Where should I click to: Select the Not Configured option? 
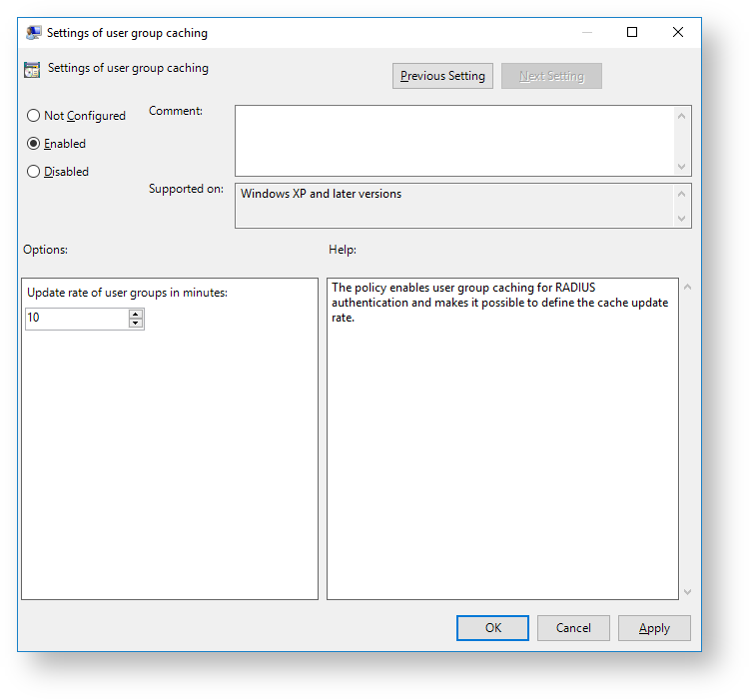pos(34,116)
